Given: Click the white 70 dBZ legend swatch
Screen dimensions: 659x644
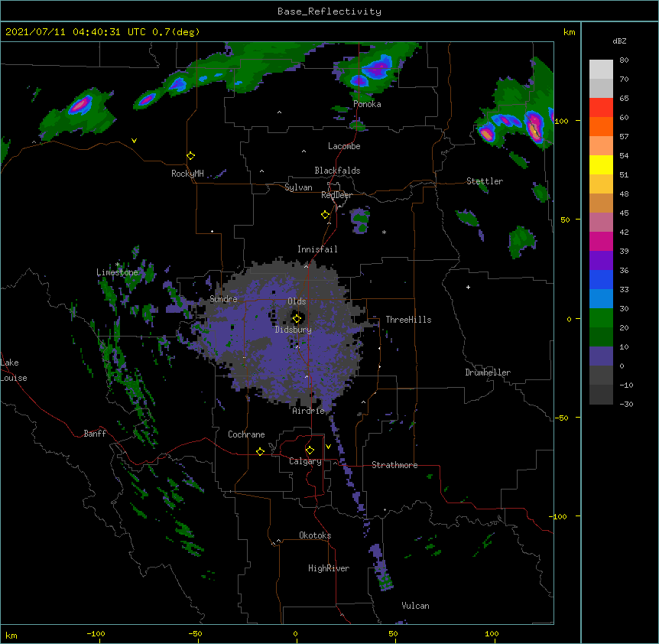Looking at the screenshot, I should tap(601, 70).
